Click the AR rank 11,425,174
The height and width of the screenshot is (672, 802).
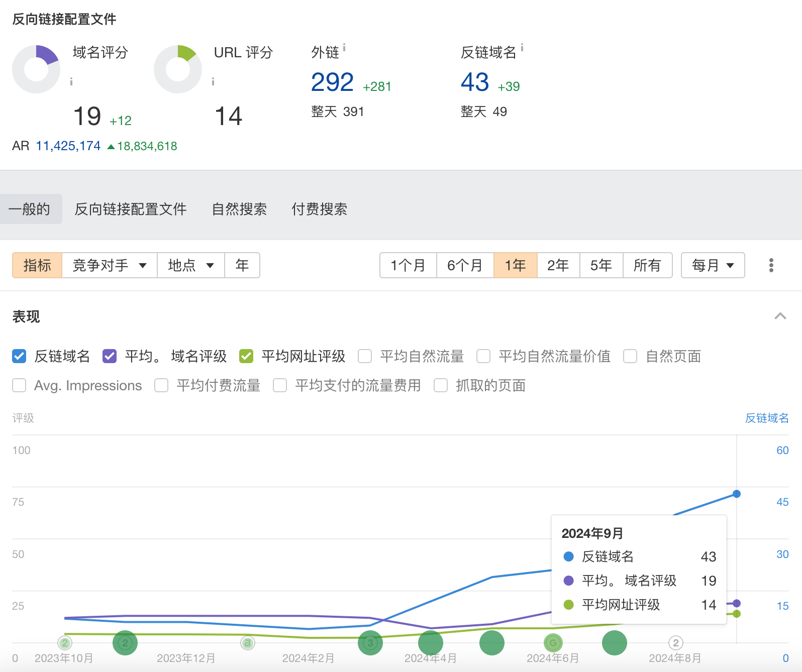(x=68, y=146)
